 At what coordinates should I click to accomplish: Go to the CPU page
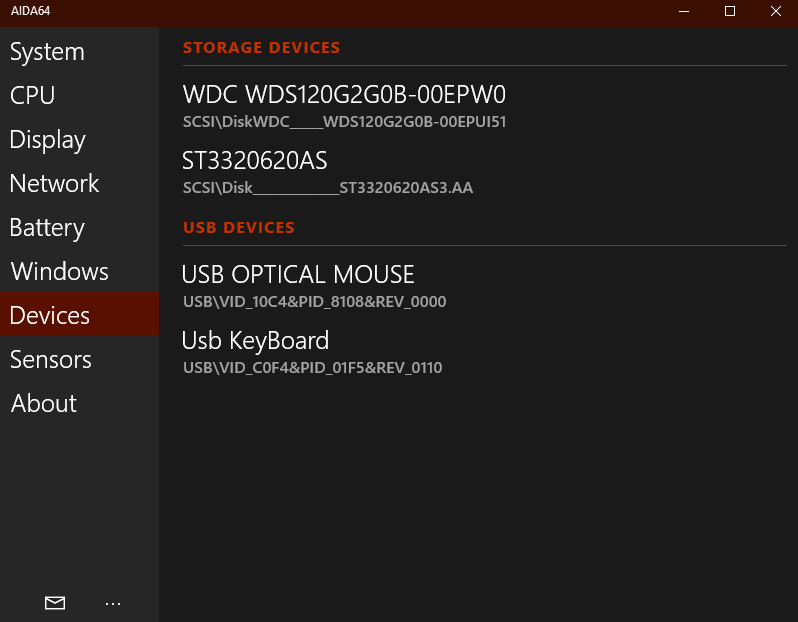pos(79,96)
